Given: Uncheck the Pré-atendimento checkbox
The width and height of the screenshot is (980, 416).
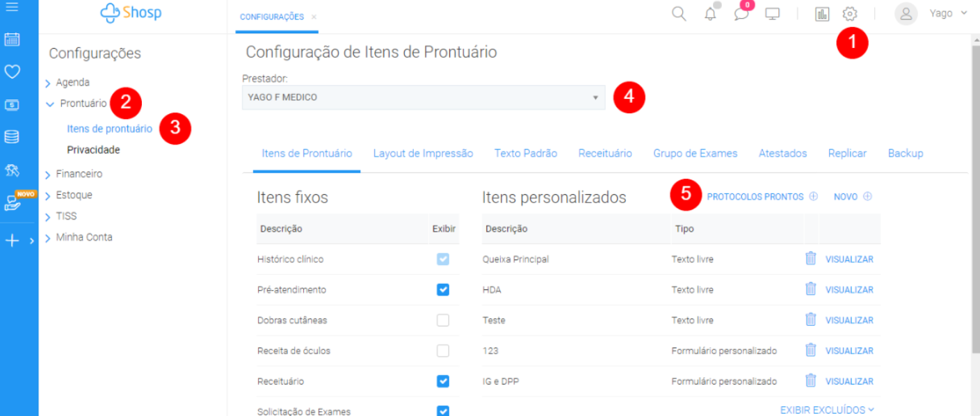Looking at the screenshot, I should pos(443,289).
